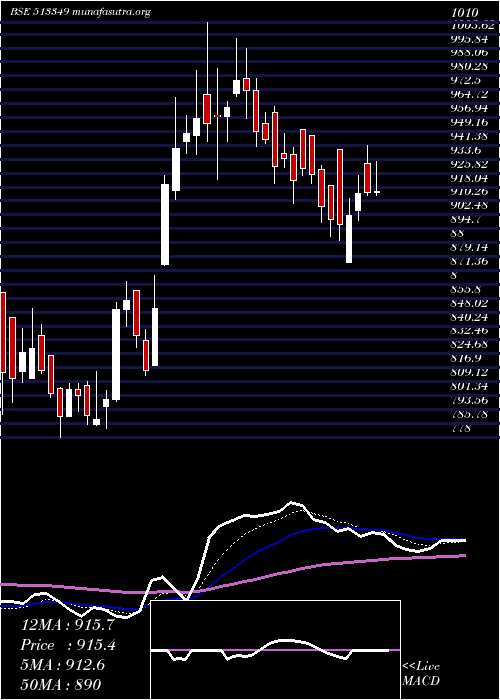Image resolution: width=500 pixels, height=700 pixels.
Task: Click the 910.26 price level label
Action: point(470,192)
